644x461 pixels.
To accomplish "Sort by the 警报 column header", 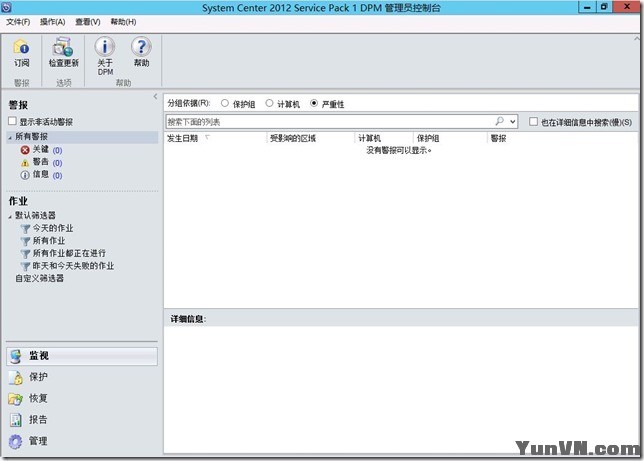I will click(x=563, y=138).
